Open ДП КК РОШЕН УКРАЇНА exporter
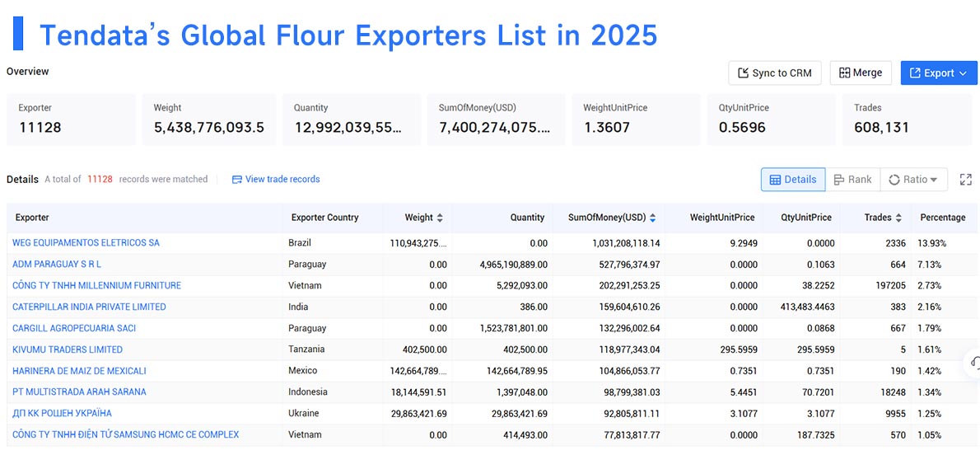 coord(62,413)
